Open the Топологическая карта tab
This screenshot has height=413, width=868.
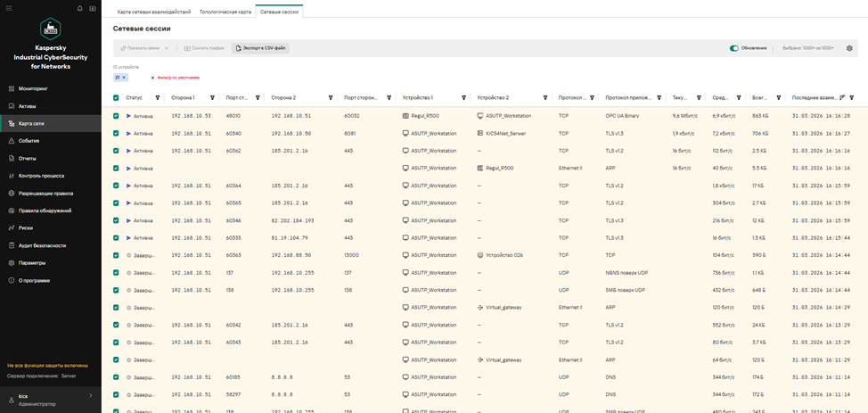click(x=225, y=12)
